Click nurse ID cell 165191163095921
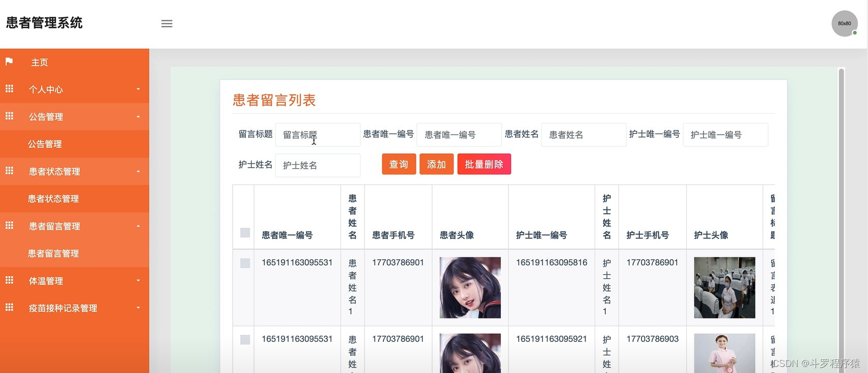This screenshot has width=868, height=373. (551, 339)
